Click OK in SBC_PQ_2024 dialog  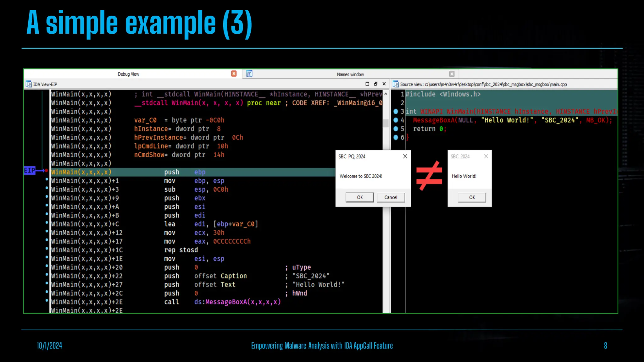[x=360, y=197]
